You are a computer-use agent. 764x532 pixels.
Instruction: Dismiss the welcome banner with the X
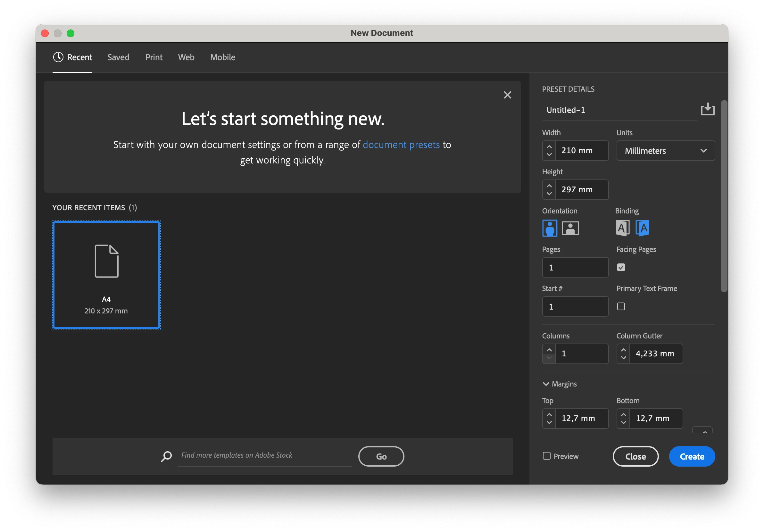click(x=507, y=95)
